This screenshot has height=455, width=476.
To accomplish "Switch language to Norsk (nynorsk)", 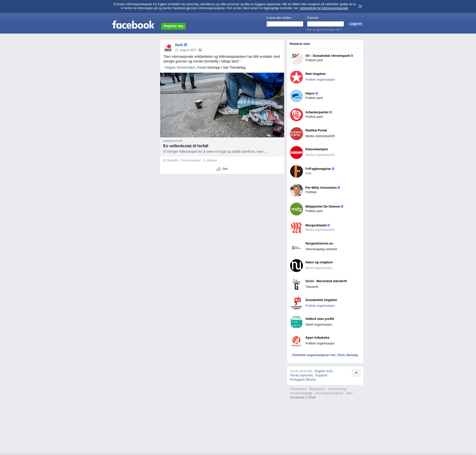I will click(x=301, y=375).
